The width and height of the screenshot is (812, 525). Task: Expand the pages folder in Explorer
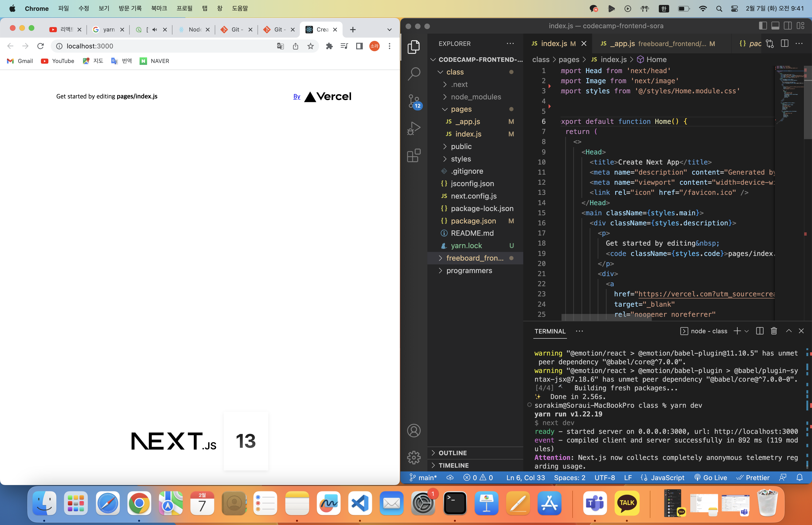461,109
